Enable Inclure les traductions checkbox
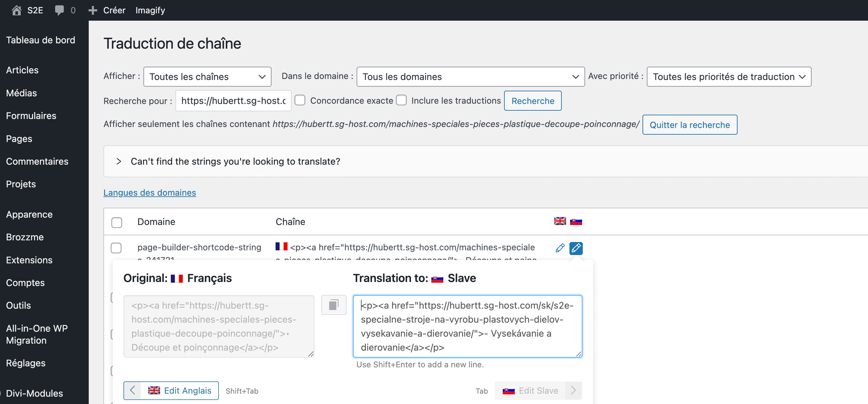Screen dimensions: 868x404 coord(401,100)
